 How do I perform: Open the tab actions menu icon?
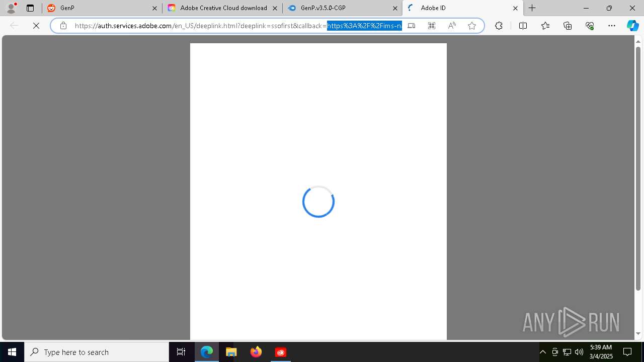pos(30,8)
